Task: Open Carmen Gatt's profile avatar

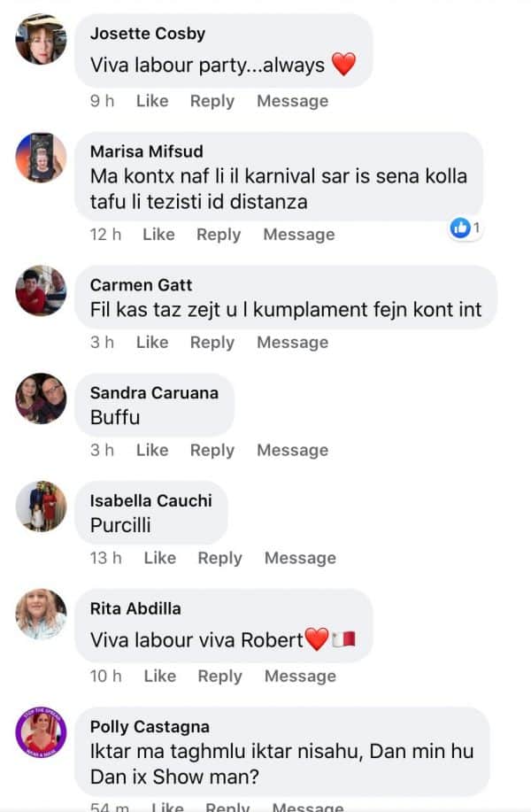Action: coord(41,290)
